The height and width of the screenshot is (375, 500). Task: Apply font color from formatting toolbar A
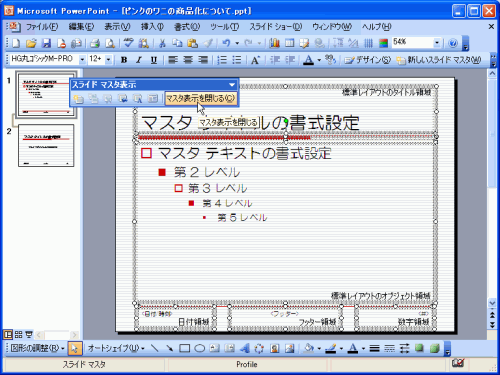point(309,60)
